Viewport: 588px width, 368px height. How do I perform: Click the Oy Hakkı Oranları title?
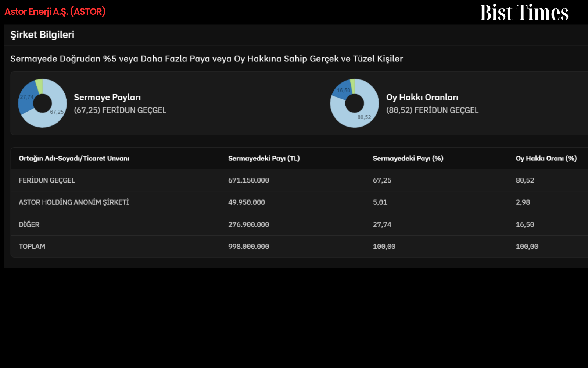click(x=422, y=98)
